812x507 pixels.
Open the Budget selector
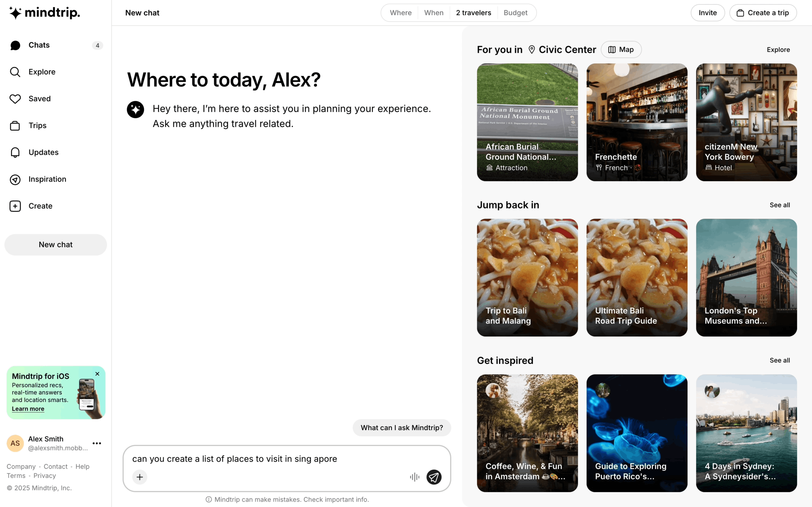point(515,13)
